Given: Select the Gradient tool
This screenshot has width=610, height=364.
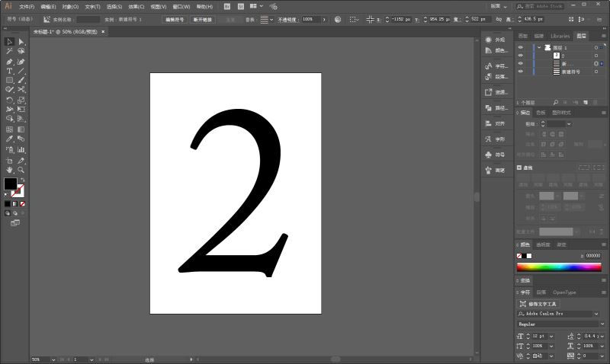Looking at the screenshot, I should tap(21, 129).
